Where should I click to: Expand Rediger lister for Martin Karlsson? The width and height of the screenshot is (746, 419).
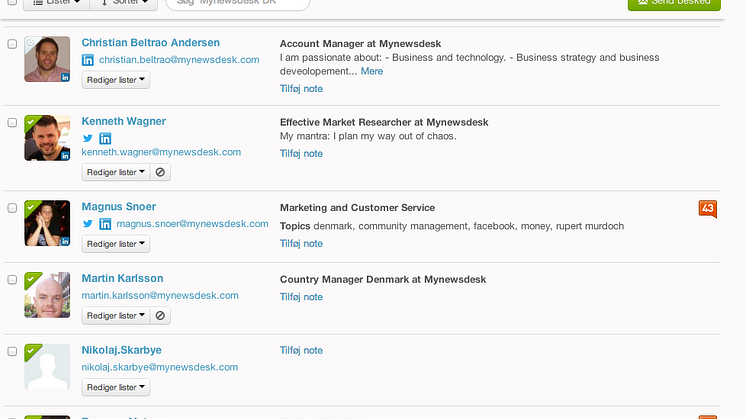(x=116, y=316)
